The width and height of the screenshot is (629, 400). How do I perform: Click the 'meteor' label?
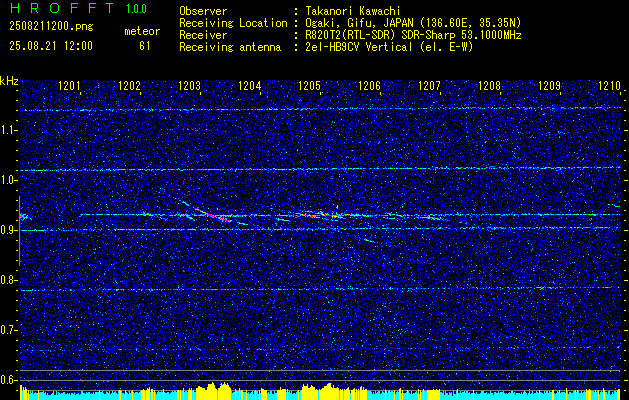coord(142,31)
